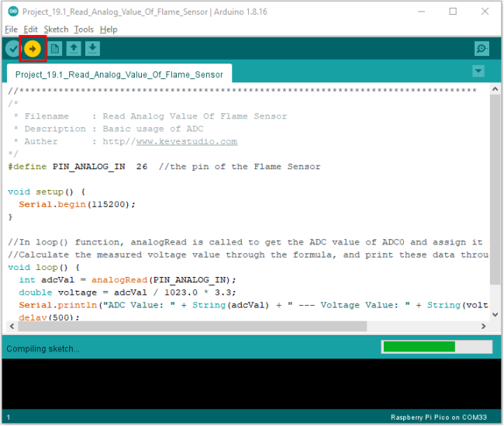Viewport: 504px width, 426px height.
Task: Click the 'void setup() {' line
Action: (47, 192)
